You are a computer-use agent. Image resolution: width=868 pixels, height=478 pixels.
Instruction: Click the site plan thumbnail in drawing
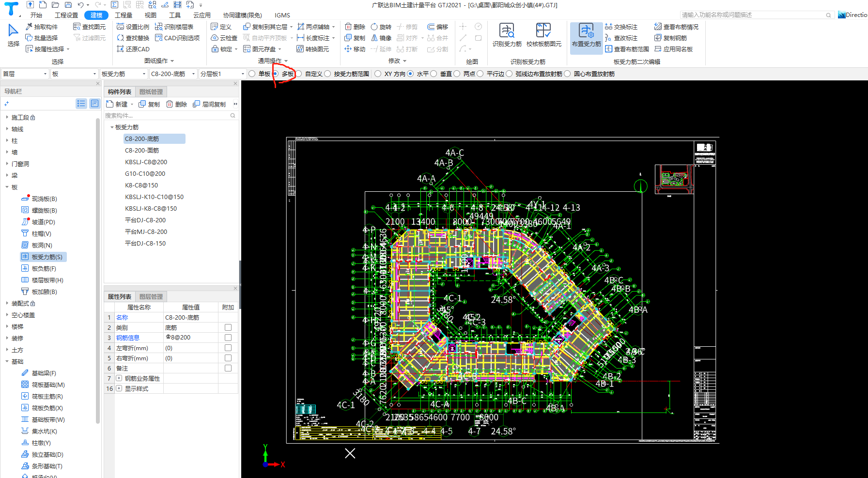[x=674, y=179]
